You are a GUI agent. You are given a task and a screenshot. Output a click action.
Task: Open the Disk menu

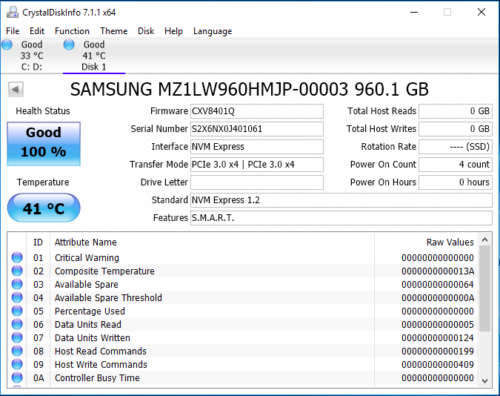click(146, 31)
